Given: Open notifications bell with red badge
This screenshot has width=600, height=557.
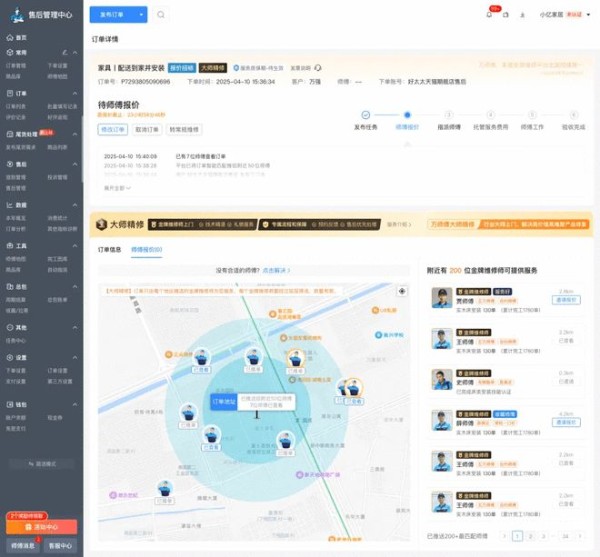Looking at the screenshot, I should pyautogui.click(x=489, y=15).
